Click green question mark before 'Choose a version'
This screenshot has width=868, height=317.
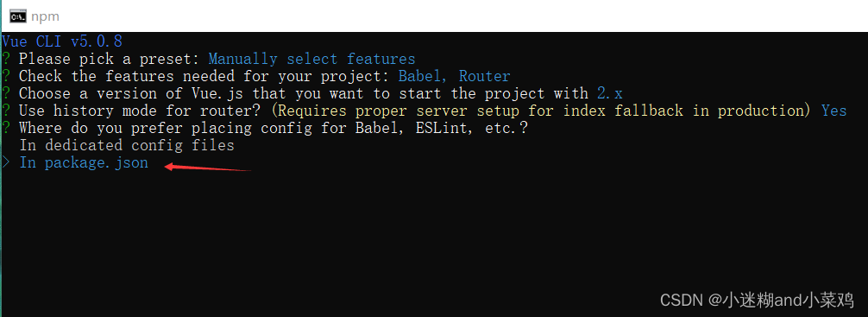click(x=5, y=93)
